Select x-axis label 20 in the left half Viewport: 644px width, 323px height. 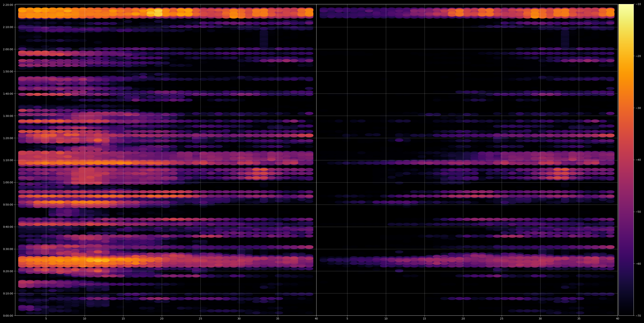pos(162,319)
